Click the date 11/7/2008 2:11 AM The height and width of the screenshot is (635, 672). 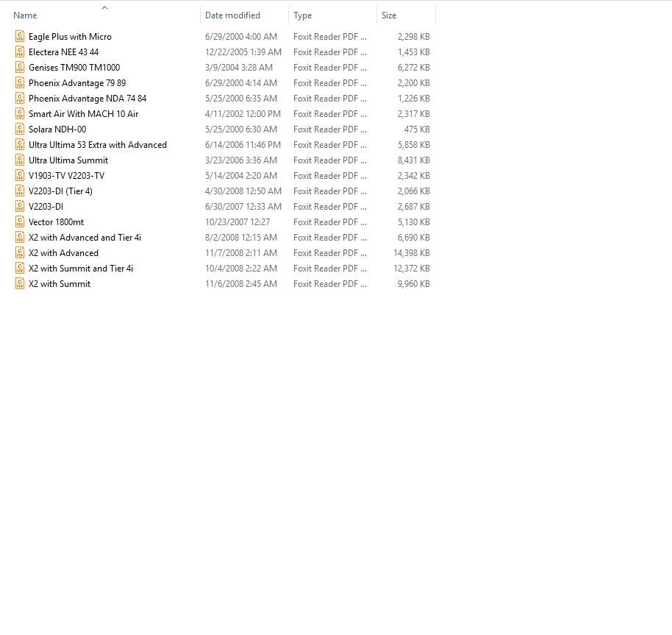pyautogui.click(x=241, y=252)
